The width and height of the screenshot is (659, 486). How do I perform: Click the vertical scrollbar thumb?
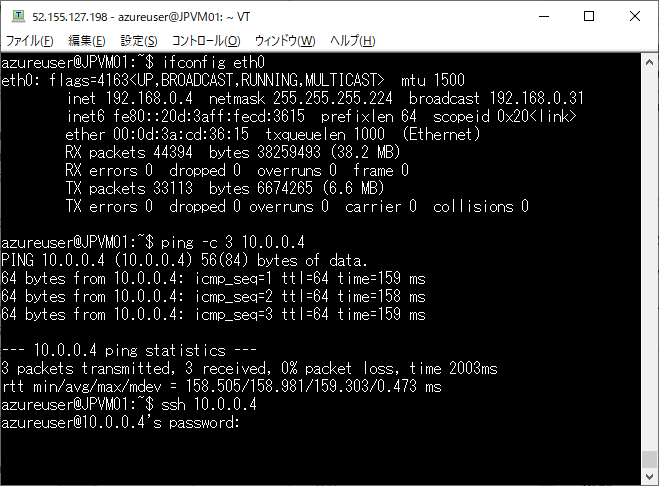[x=649, y=459]
